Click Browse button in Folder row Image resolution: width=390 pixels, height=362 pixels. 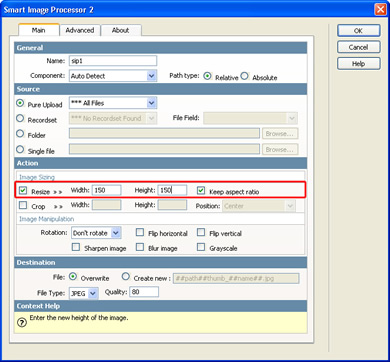[280, 134]
